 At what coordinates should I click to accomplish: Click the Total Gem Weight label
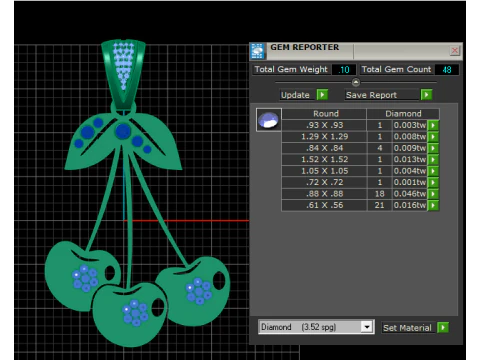(x=291, y=70)
